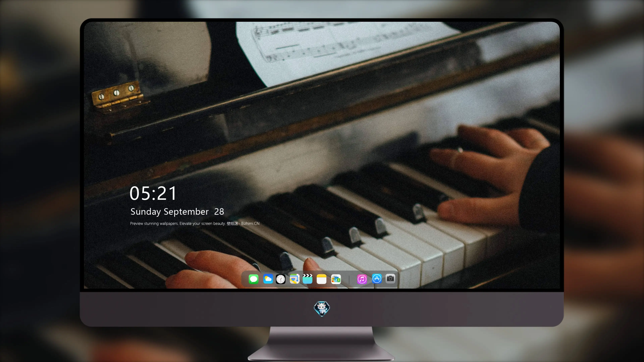Click the 'Preview stunning wallpapers' tagline text
This screenshot has height=362, width=644.
(x=195, y=223)
